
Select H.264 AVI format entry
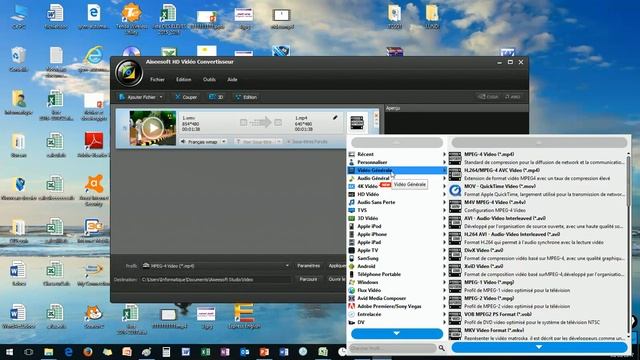coord(537,238)
